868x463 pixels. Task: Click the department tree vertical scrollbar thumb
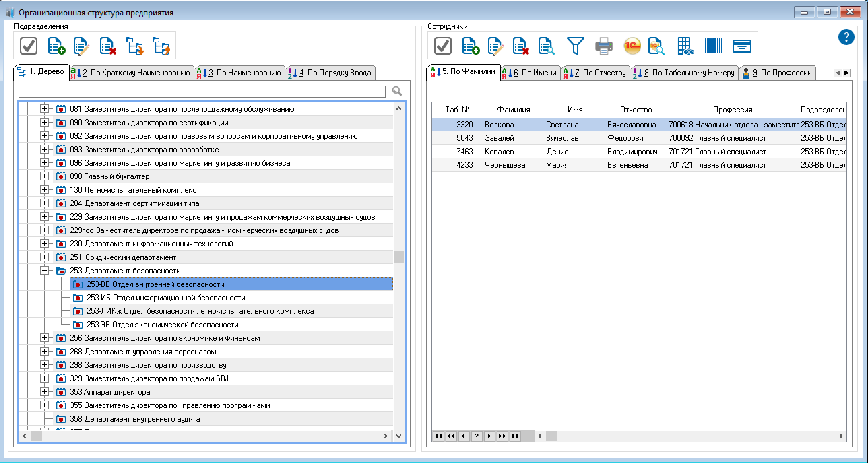pyautogui.click(x=398, y=257)
